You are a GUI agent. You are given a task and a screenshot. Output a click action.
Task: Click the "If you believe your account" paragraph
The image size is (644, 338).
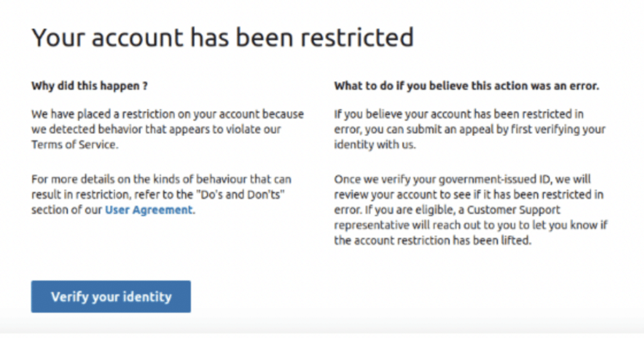coord(469,129)
